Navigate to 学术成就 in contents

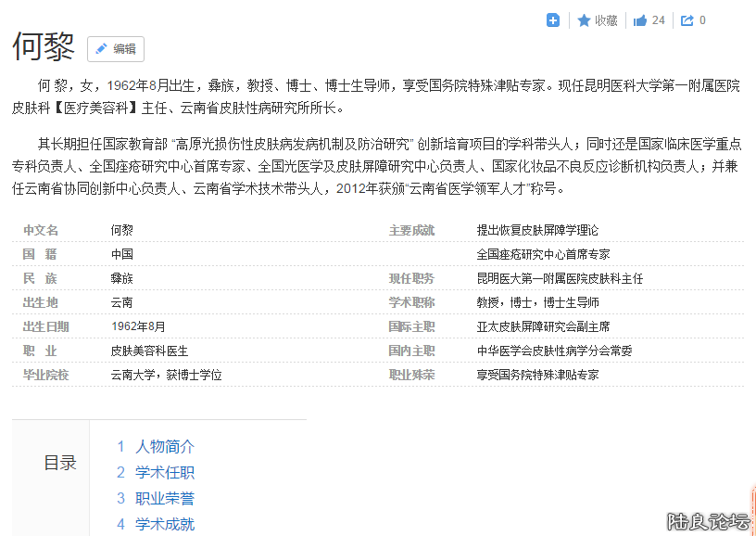coord(164,524)
